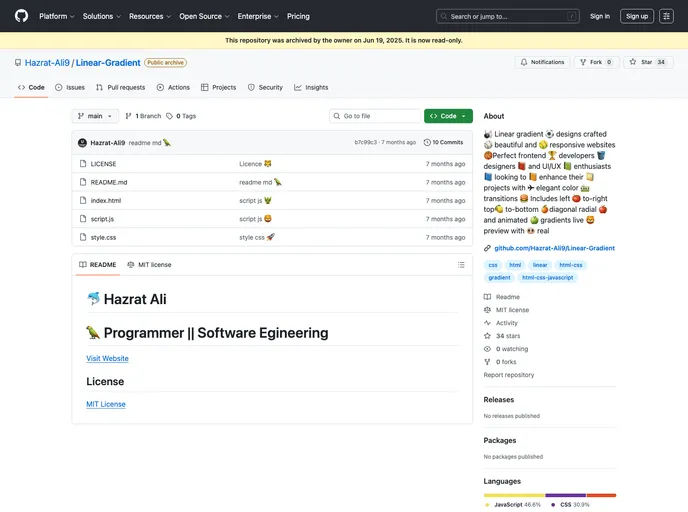Switch to the Pull requests tab
The image size is (688, 512).
[120, 87]
